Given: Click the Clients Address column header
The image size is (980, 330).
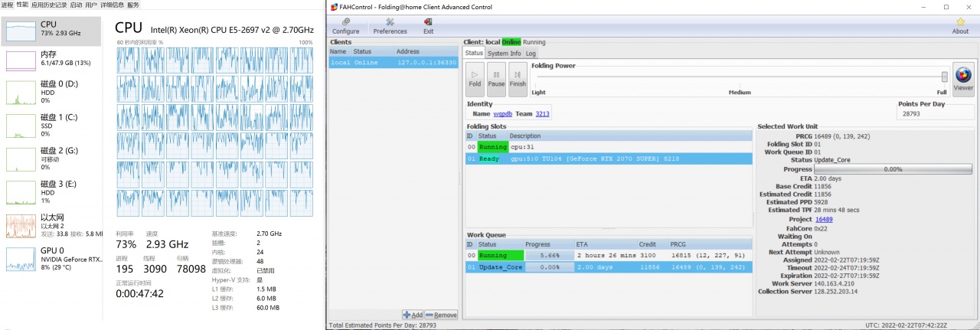Looking at the screenshot, I should click(x=426, y=51).
